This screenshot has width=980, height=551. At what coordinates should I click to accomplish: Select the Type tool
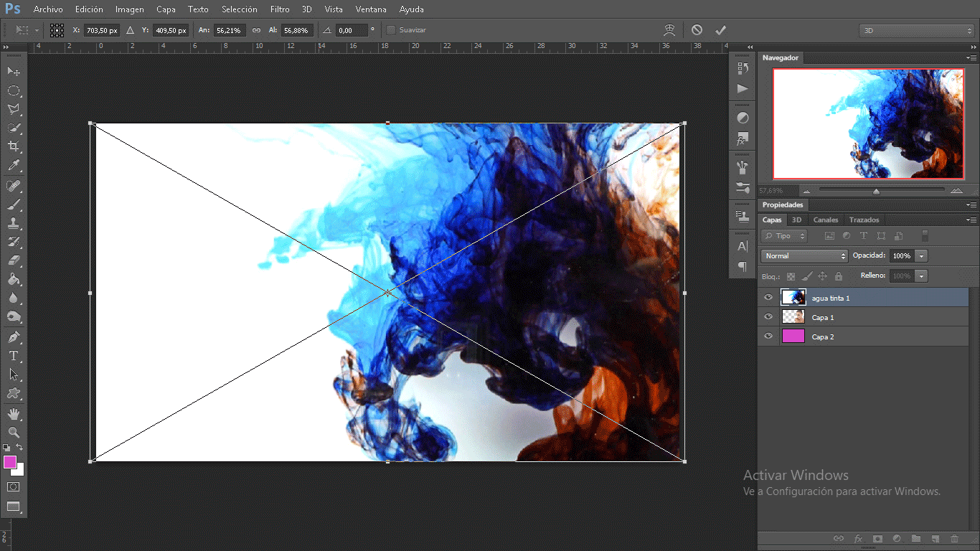pyautogui.click(x=14, y=356)
